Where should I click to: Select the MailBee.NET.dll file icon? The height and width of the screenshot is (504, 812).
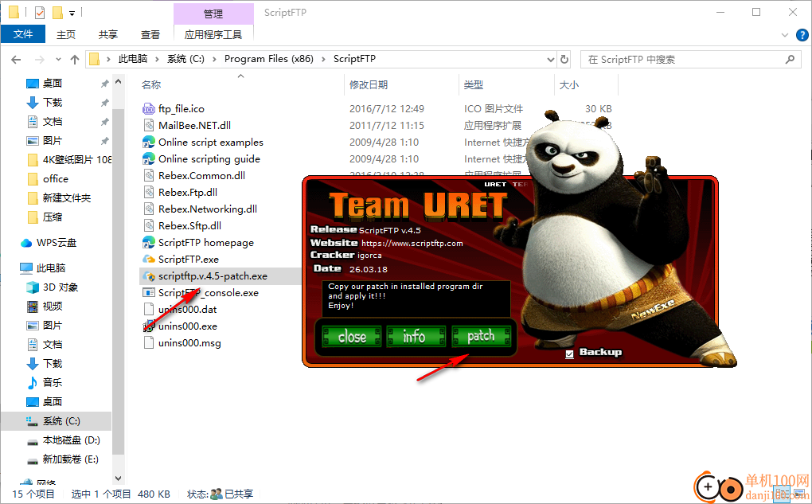149,125
